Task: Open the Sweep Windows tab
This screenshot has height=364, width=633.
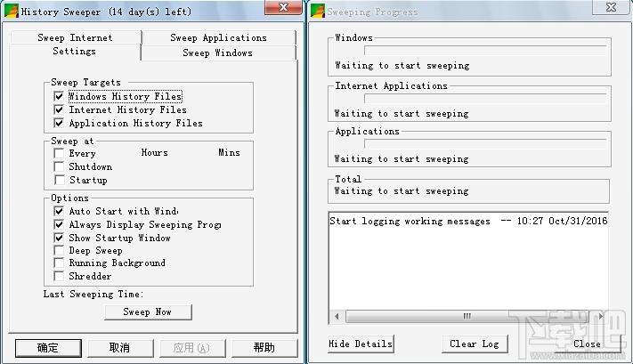Action: pyautogui.click(x=218, y=53)
